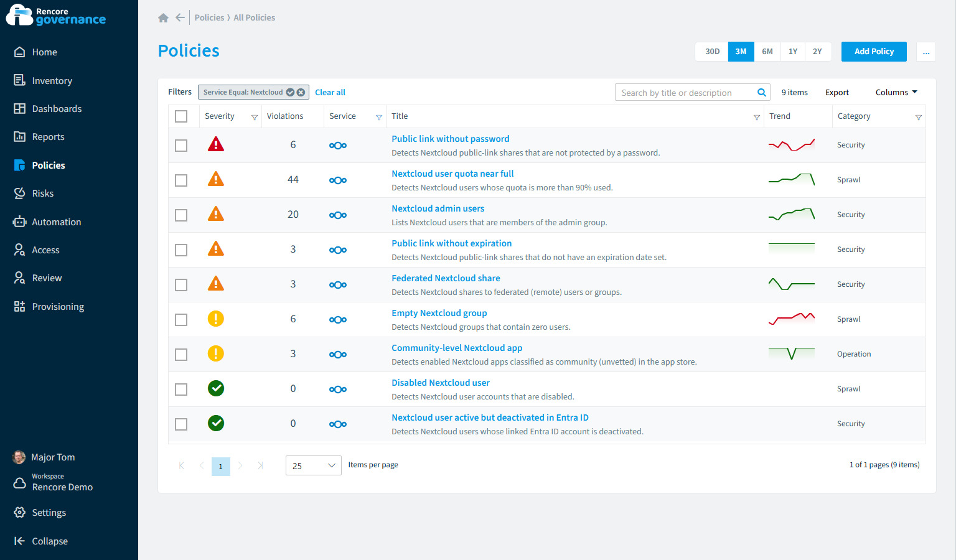Screen dimensions: 956x560
Task: Open filter on Service column
Action: [x=379, y=117]
